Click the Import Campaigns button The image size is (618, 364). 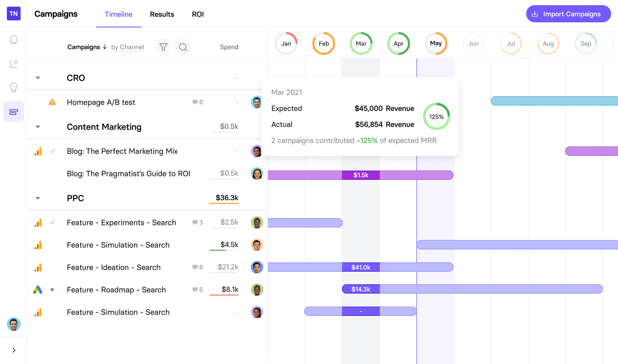pyautogui.click(x=568, y=14)
